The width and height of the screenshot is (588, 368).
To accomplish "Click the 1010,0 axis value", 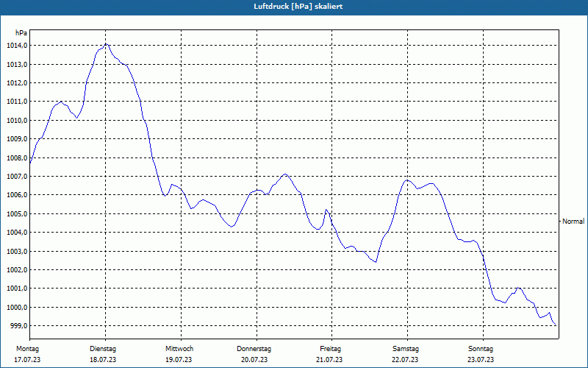I will [17, 120].
